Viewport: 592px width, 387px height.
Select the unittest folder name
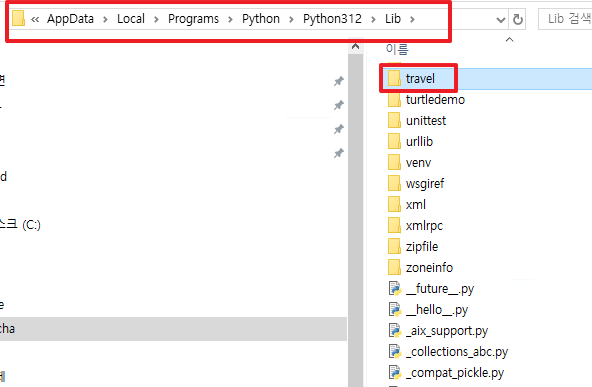click(x=426, y=121)
